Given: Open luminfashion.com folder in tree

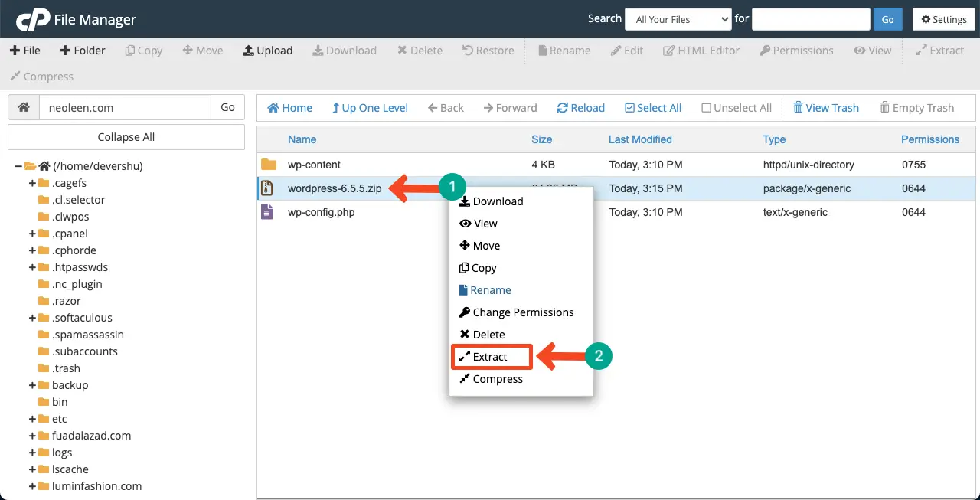Looking at the screenshot, I should [x=96, y=486].
